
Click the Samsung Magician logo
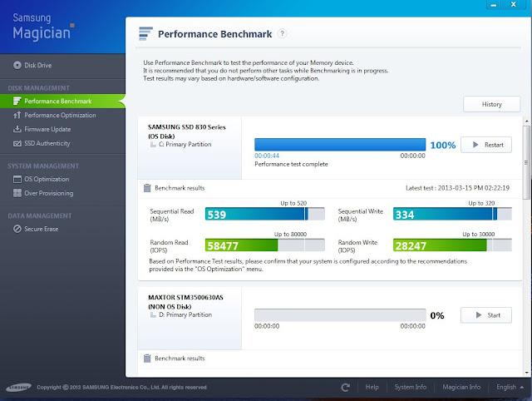click(43, 27)
